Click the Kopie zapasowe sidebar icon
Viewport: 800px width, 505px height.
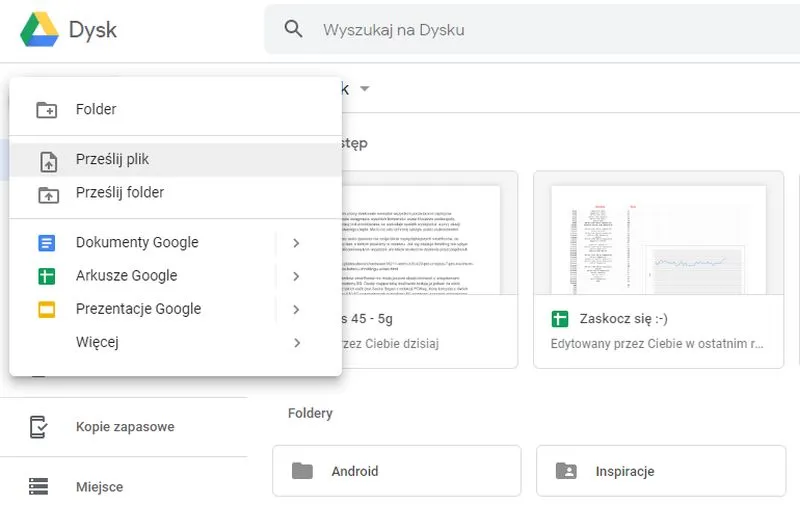pos(38,427)
